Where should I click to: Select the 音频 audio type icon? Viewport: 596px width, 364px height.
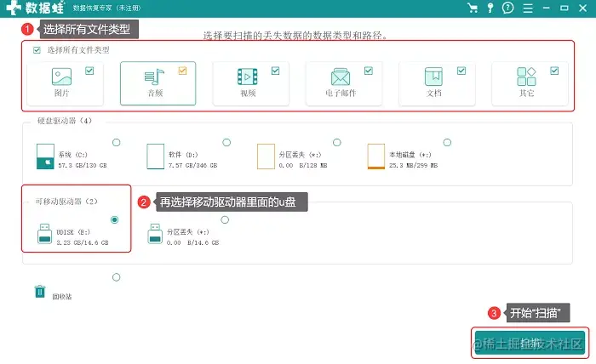coord(154,77)
